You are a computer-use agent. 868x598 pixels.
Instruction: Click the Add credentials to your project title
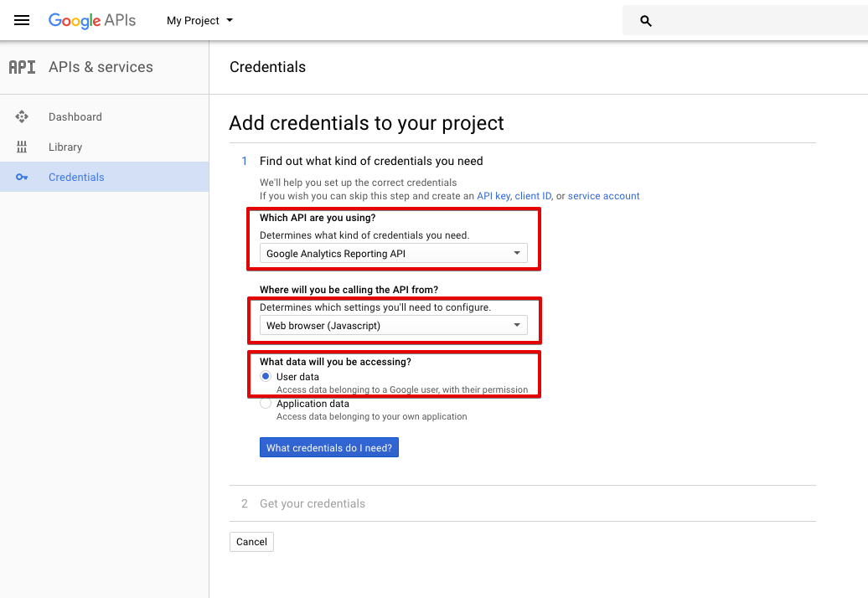coord(366,123)
